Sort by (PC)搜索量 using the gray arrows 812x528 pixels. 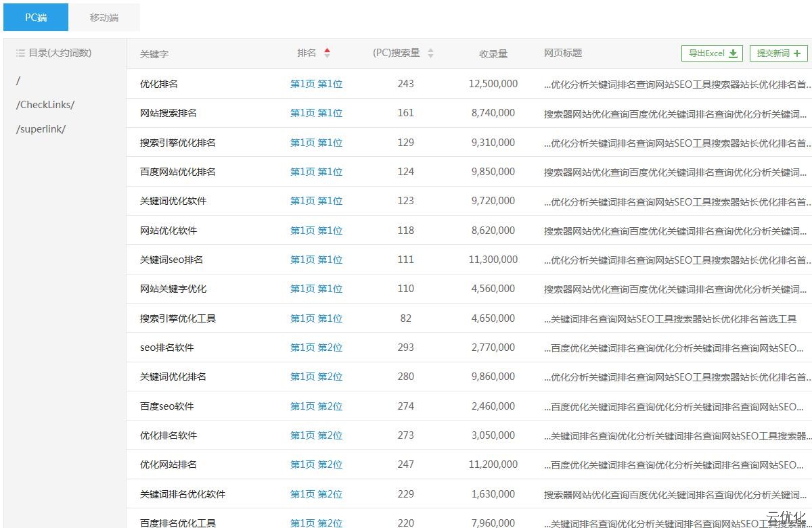430,53
